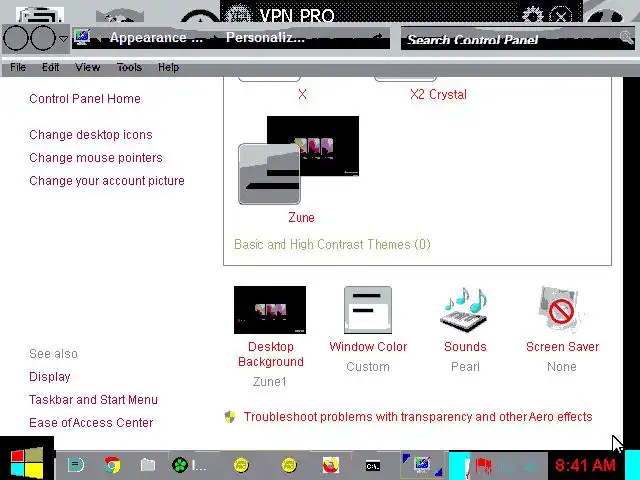Click the VPN PRO settings gear icon
640x480 pixels.
[x=533, y=16]
